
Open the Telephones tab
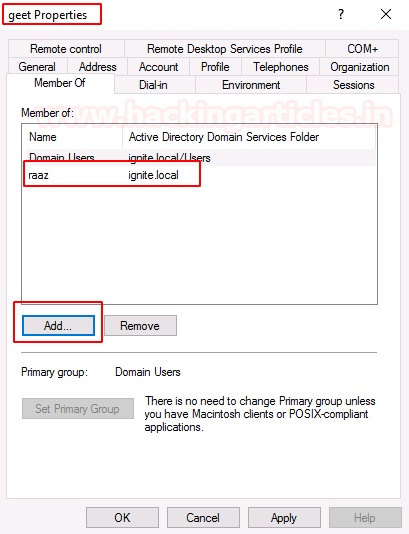click(x=281, y=67)
